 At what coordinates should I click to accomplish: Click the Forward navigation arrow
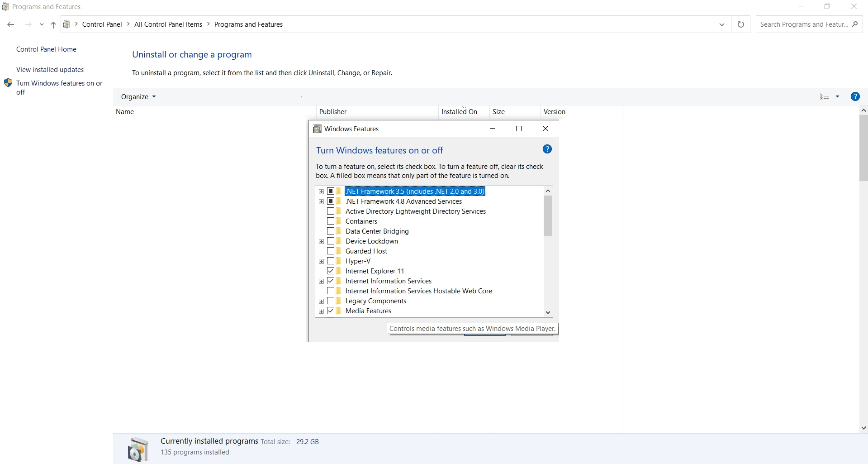point(28,24)
